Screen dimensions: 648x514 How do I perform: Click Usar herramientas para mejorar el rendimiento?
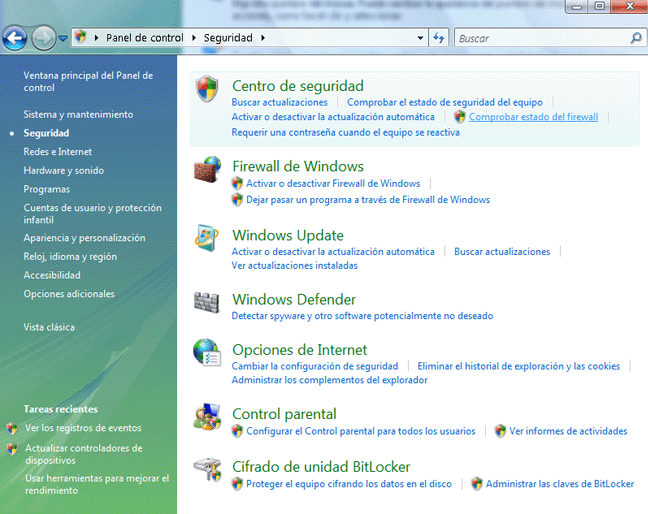97,484
